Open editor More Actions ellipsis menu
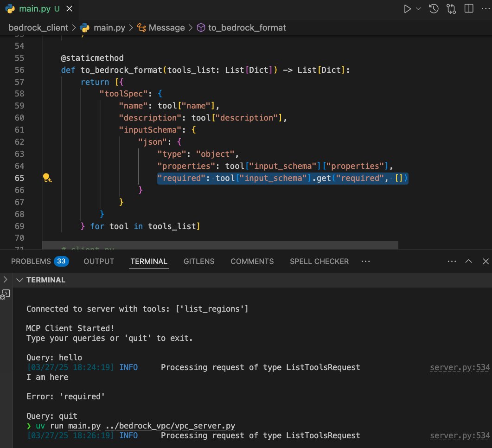The image size is (492, 448). (486, 9)
